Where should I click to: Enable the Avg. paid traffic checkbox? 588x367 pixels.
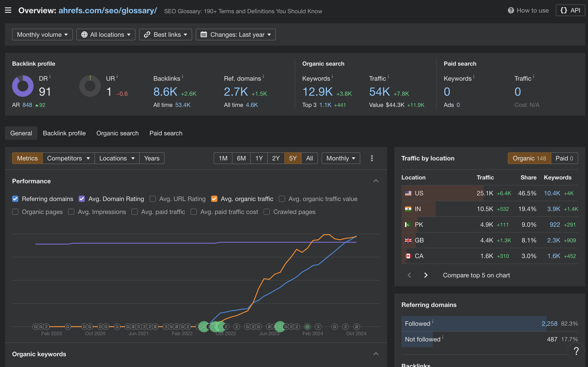(x=135, y=212)
